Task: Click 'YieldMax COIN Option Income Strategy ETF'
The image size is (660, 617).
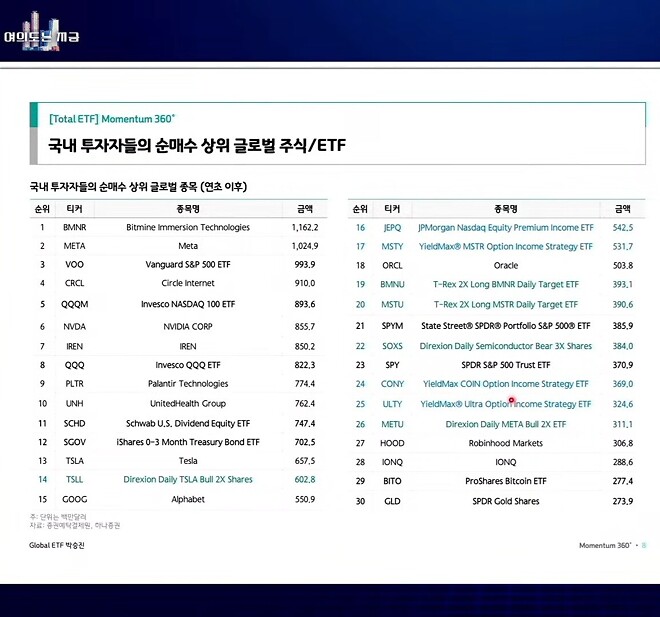Action: [x=506, y=384]
